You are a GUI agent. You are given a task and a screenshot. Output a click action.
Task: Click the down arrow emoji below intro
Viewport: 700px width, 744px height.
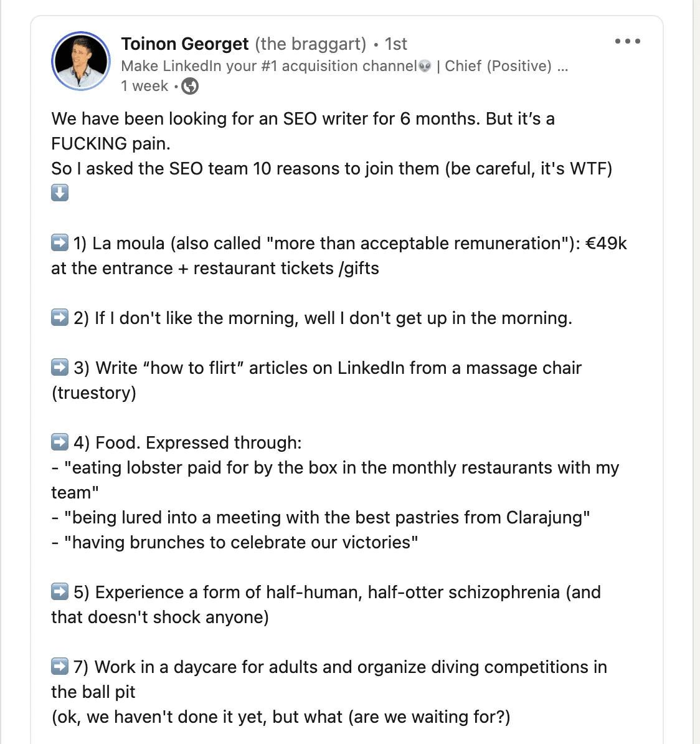[x=60, y=193]
